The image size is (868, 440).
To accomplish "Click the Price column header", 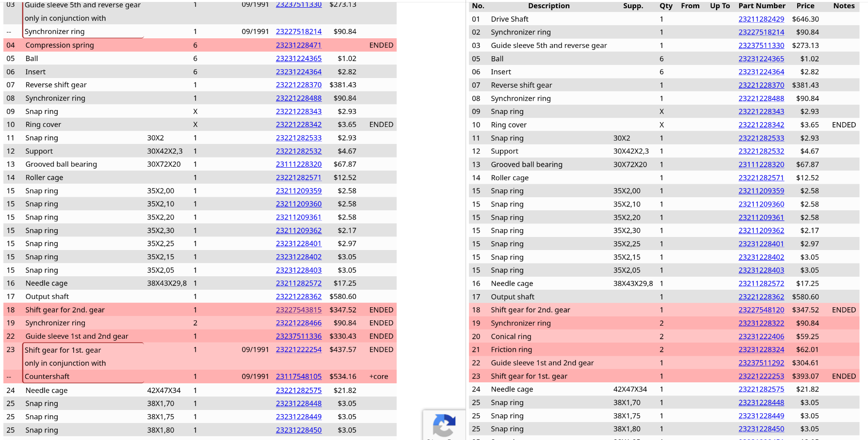I will [805, 6].
